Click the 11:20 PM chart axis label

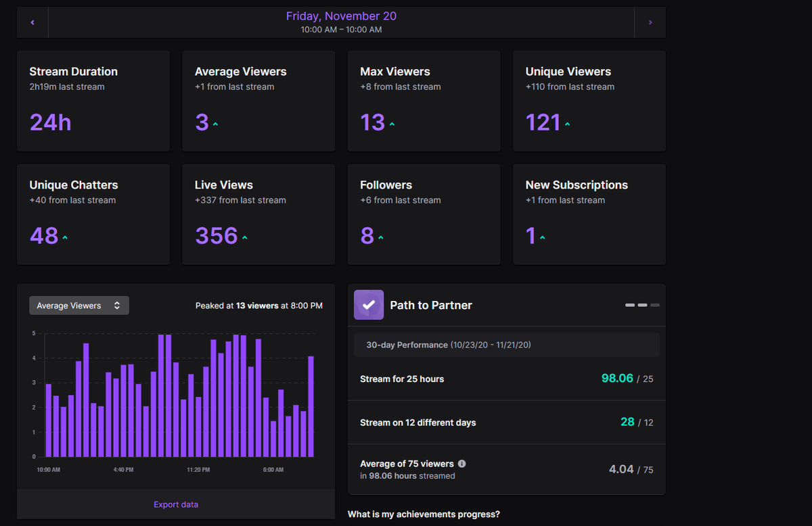pyautogui.click(x=198, y=470)
